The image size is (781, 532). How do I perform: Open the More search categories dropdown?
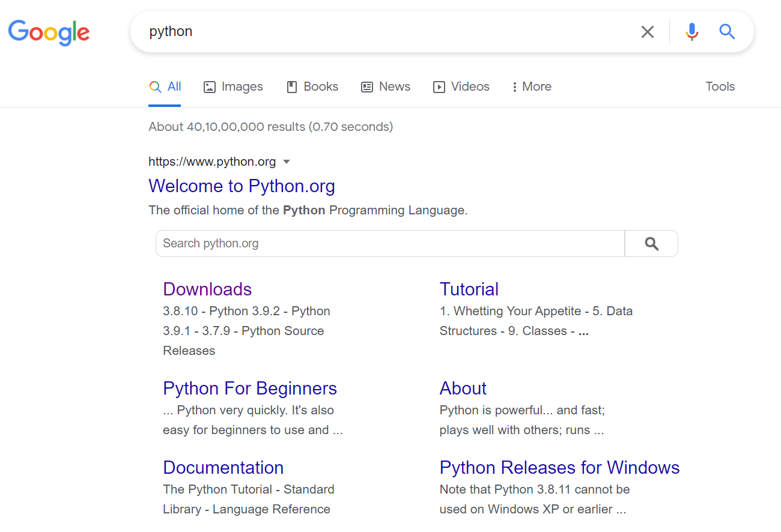(536, 86)
